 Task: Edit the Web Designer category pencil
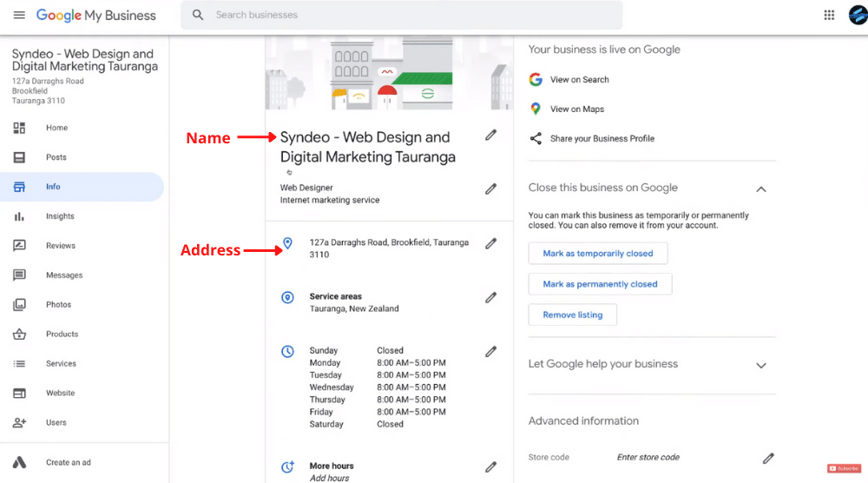click(491, 189)
